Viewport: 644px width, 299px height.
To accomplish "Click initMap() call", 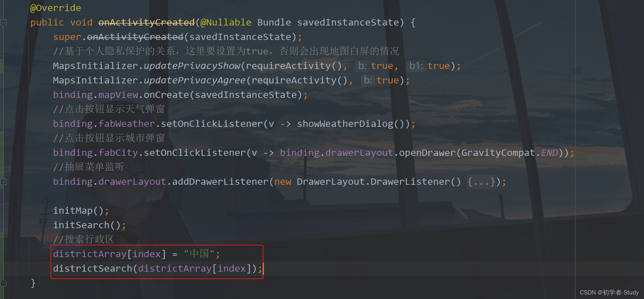I will tap(78, 211).
